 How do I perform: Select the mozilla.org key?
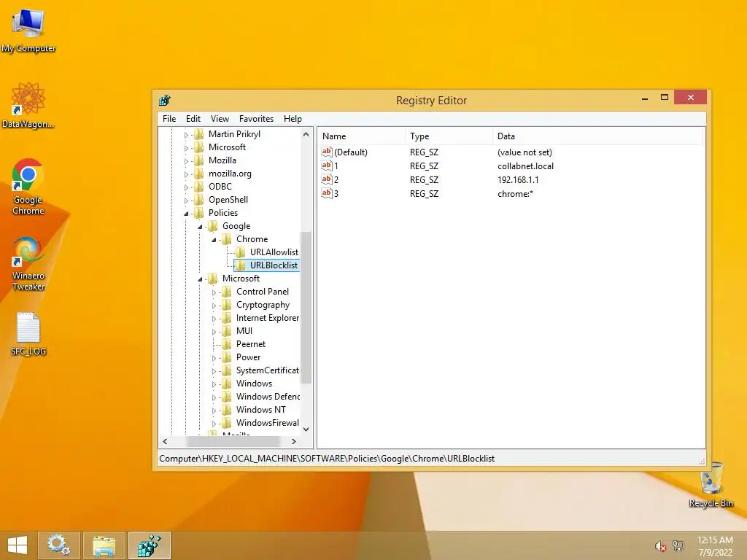(230, 174)
